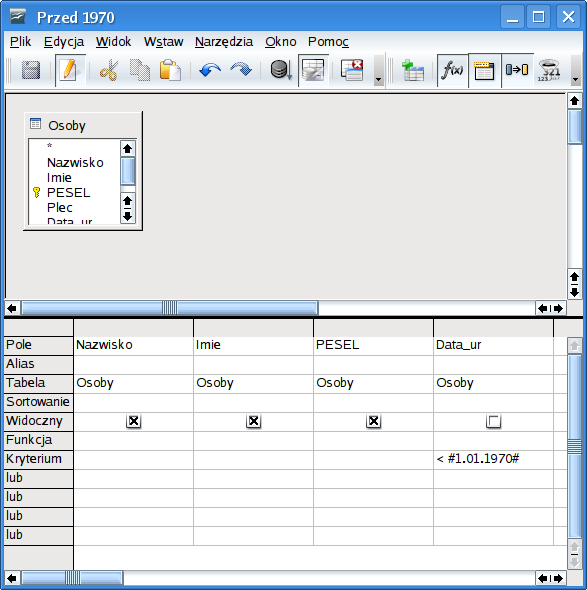Expand the first toolbar overflow arrow
Image resolution: width=587 pixels, height=590 pixels.
[379, 71]
